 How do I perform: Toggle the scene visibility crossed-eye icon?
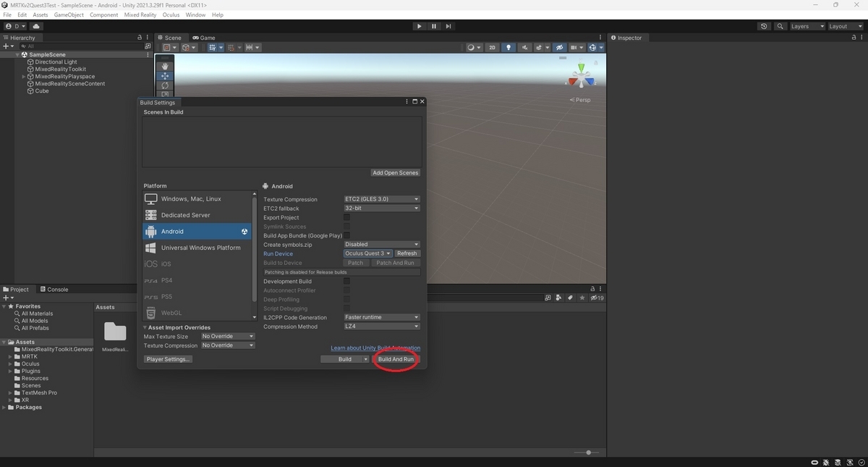560,48
